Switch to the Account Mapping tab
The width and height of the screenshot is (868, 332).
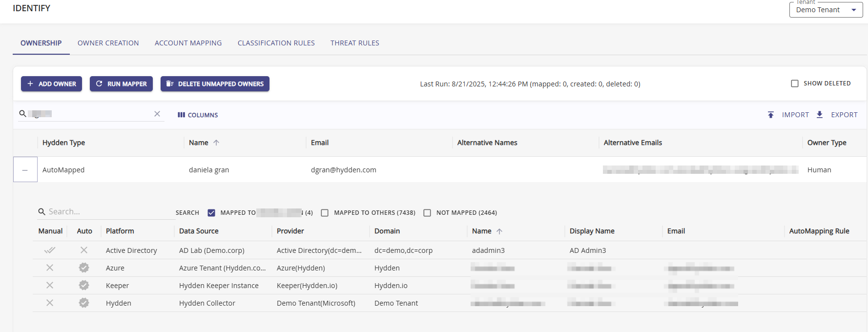(x=188, y=43)
